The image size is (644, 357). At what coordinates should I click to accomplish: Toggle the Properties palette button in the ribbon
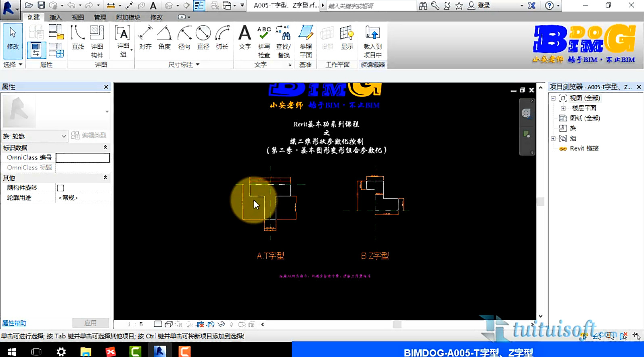(x=36, y=50)
